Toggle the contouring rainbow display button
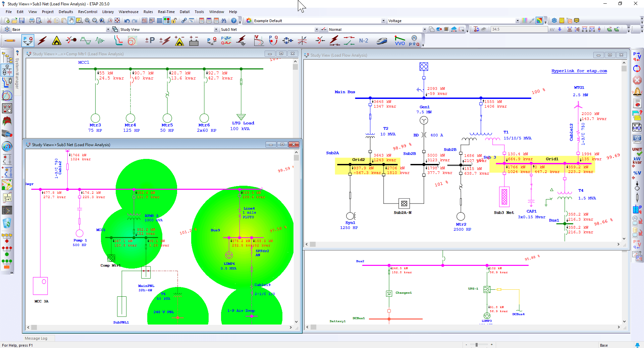 (539, 21)
